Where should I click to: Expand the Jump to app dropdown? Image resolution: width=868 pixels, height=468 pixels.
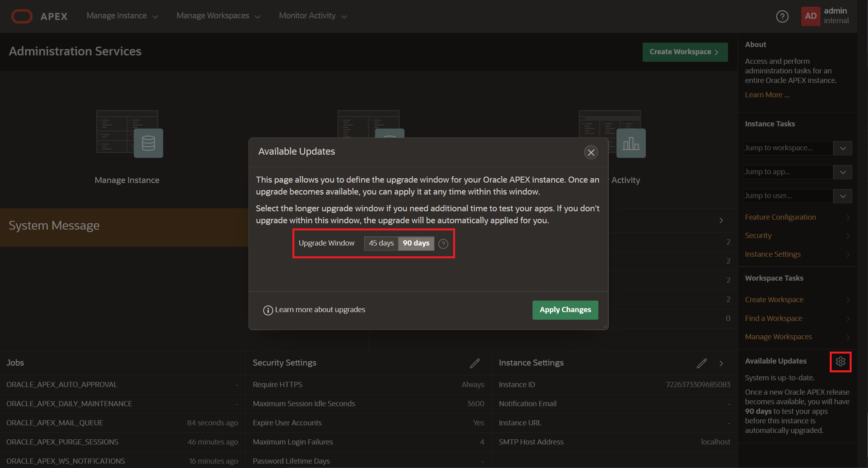(842, 172)
